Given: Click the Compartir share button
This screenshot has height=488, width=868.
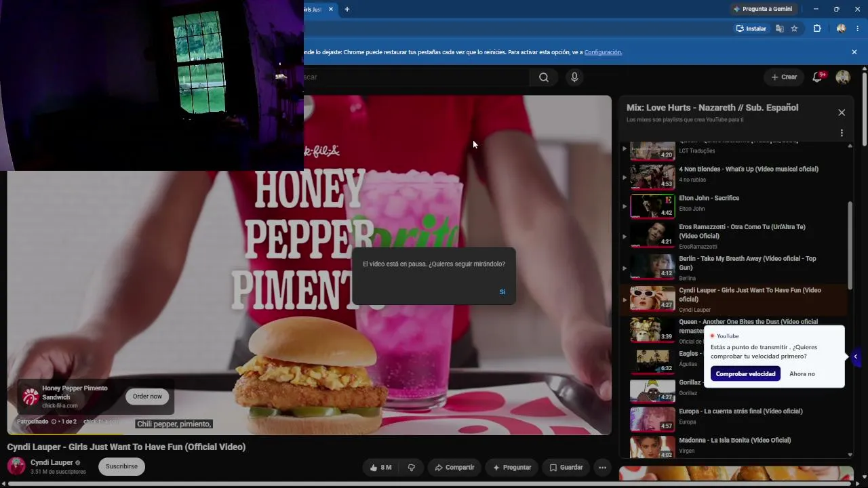Looking at the screenshot, I should click(454, 467).
